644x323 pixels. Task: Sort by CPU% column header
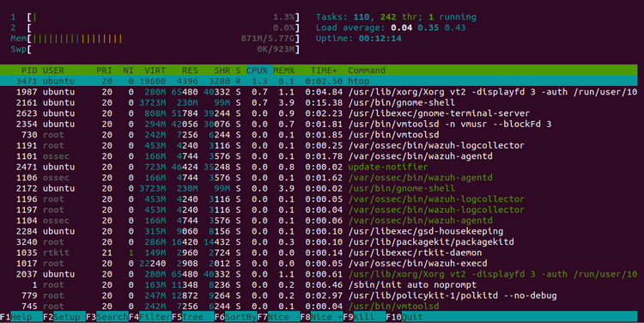(257, 70)
